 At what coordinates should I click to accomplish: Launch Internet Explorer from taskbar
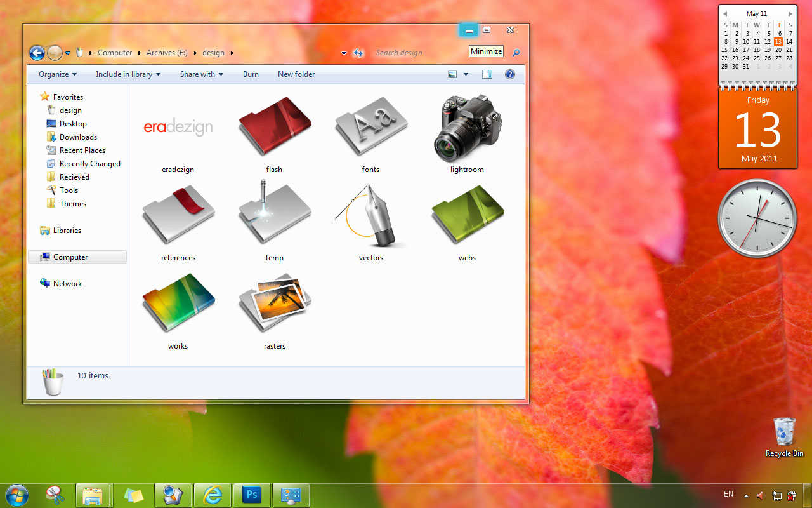[x=212, y=495]
